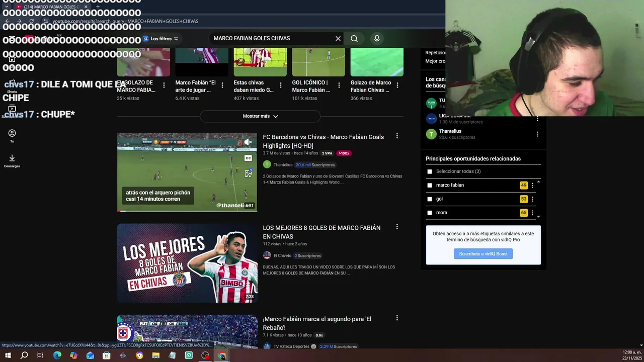Open options for LIGA BBVA MX channel row
The height and width of the screenshot is (362, 644).
click(x=537, y=119)
